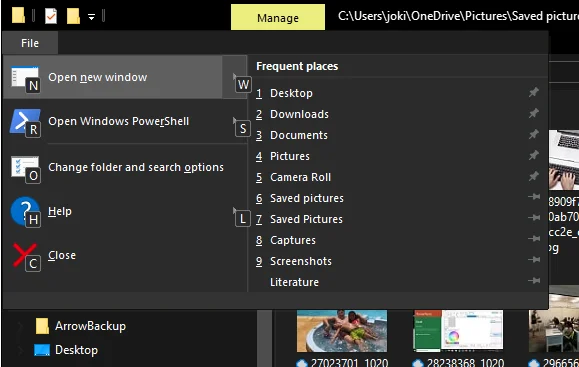The image size is (579, 367).
Task: Go to Screenshots in frequent places
Action: 301,261
